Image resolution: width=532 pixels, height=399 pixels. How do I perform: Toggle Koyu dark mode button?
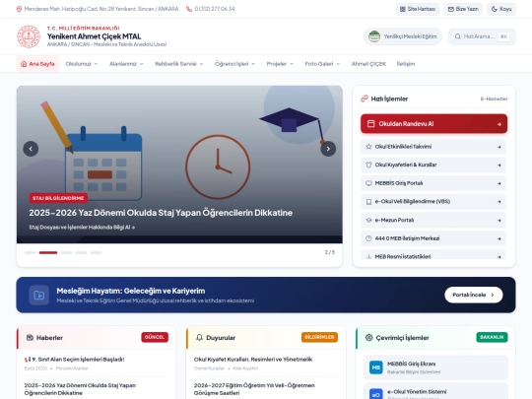tap(501, 9)
